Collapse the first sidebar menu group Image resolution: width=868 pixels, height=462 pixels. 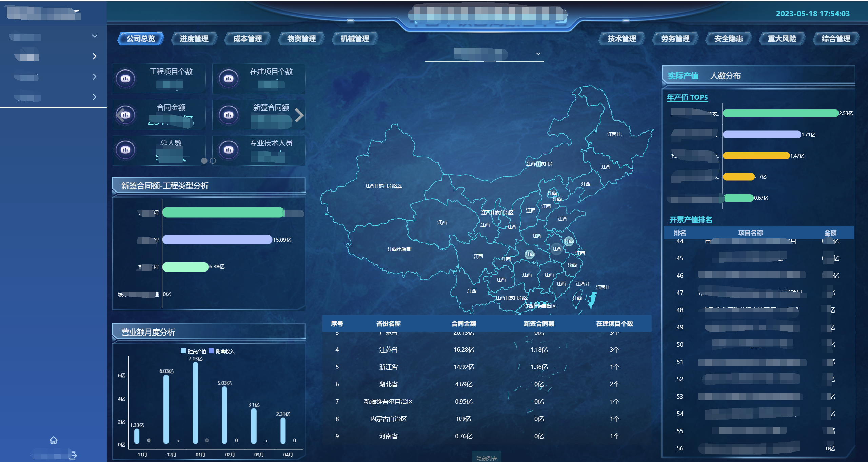point(95,36)
